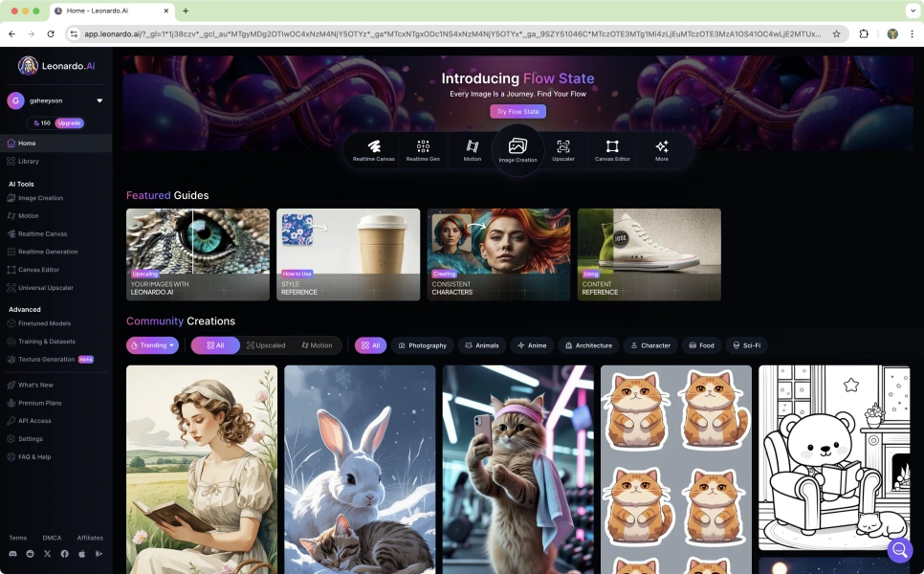Open the browser Extensions puzzle icon
The width and height of the screenshot is (924, 574).
coord(864,34)
